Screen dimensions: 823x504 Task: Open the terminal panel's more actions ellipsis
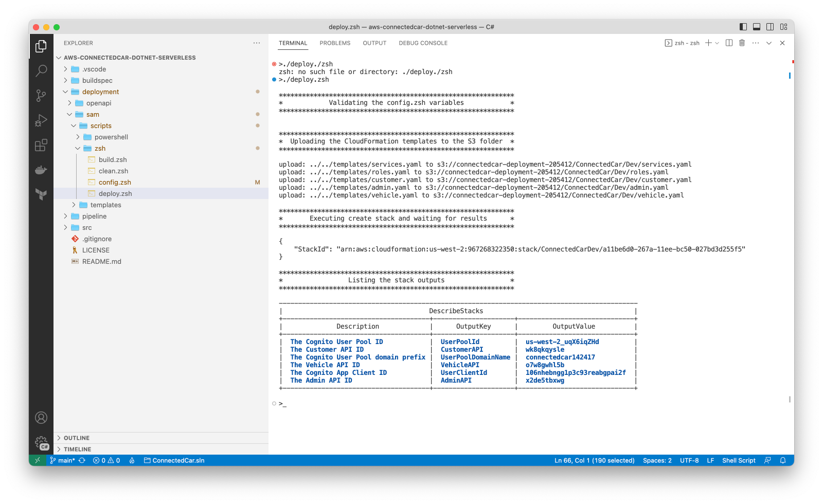point(755,43)
